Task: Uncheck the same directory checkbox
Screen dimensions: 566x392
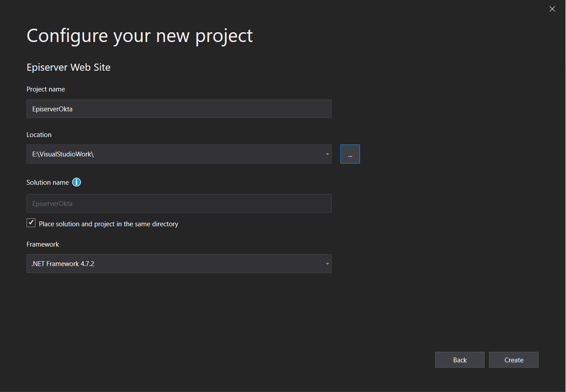Action: point(31,223)
